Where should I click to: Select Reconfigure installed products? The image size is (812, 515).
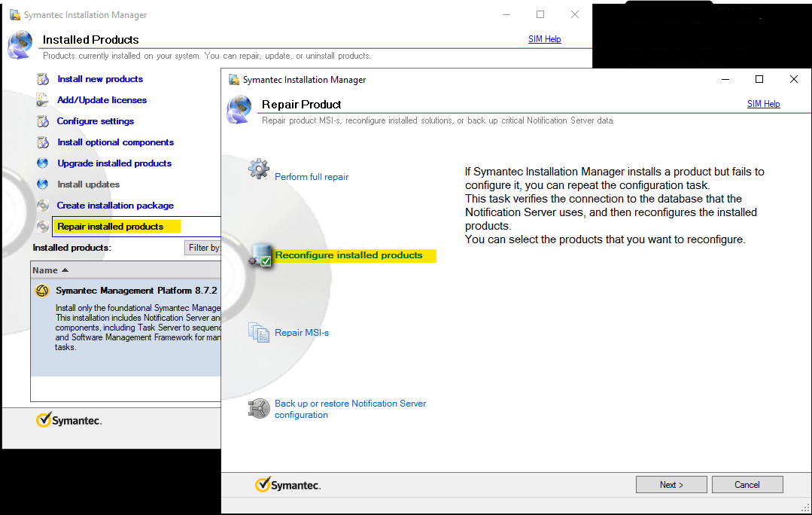[x=348, y=255]
